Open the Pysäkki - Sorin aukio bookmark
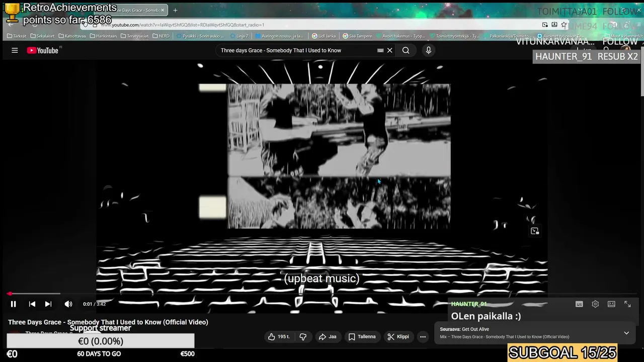This screenshot has height=362, width=644. 200,36
